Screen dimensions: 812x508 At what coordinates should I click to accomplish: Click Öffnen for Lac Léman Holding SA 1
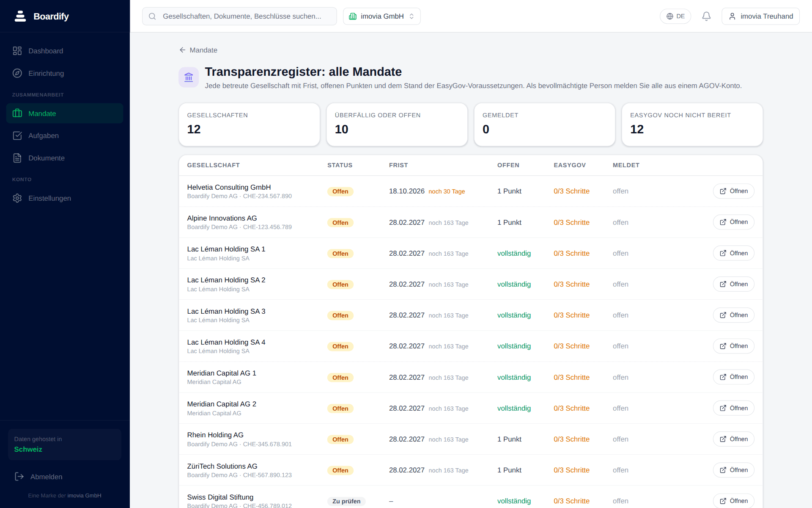733,253
